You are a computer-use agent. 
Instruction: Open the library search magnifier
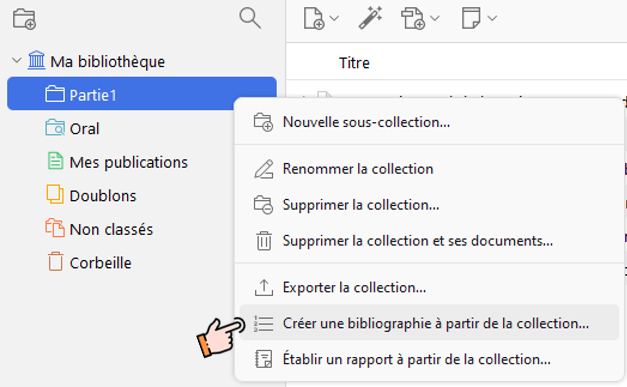[250, 18]
